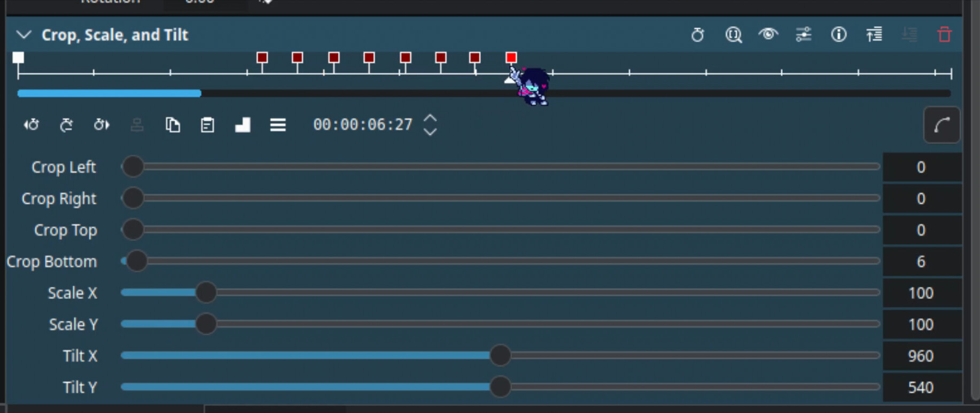Go to next keyframe button

(x=102, y=125)
